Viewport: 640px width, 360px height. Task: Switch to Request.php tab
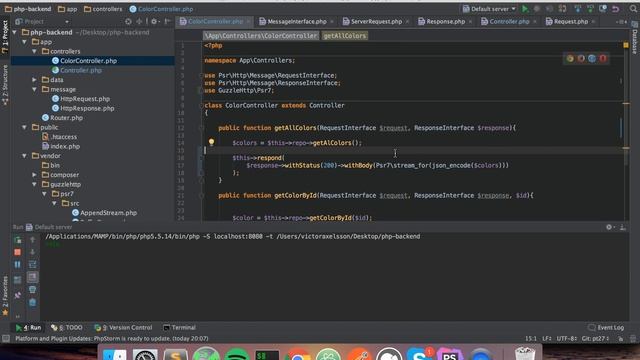571,21
